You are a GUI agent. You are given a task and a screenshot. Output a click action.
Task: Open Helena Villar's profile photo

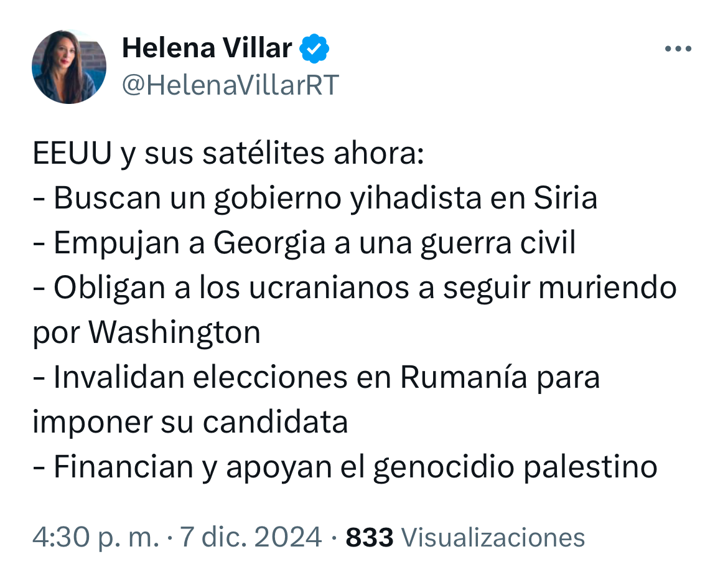tap(69, 66)
